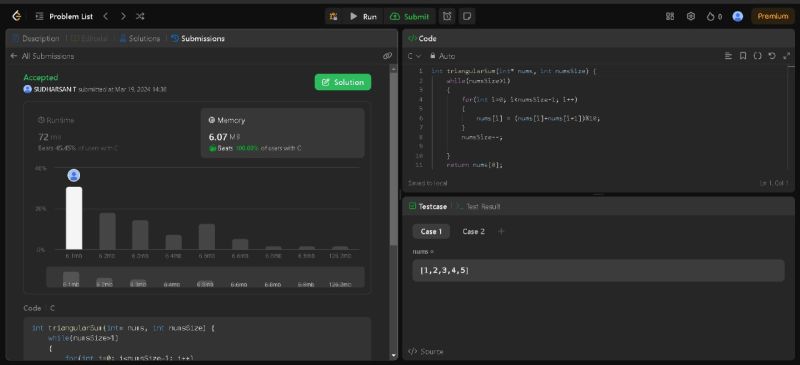Select the Memory stats card
The height and width of the screenshot is (365, 800).
(283, 133)
